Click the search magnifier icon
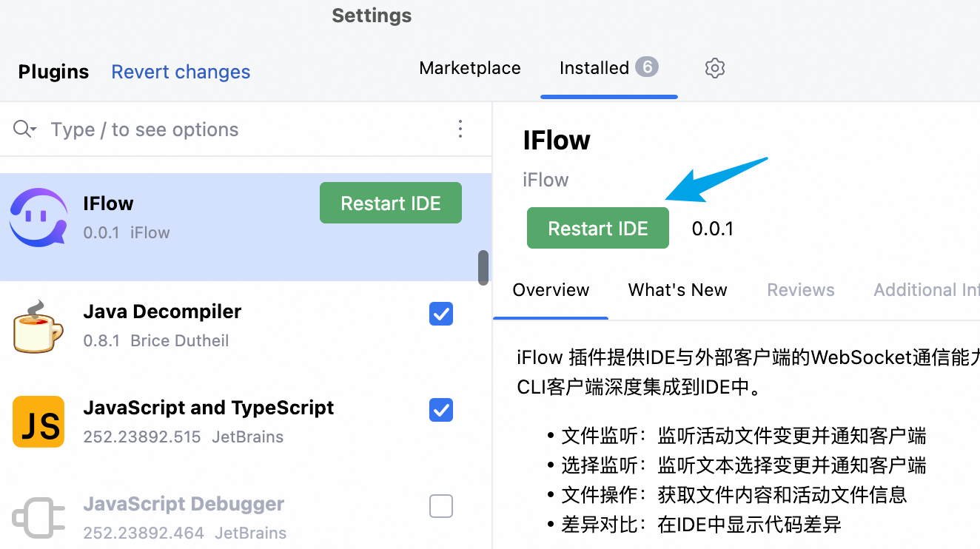The width and height of the screenshot is (980, 549). point(19,129)
